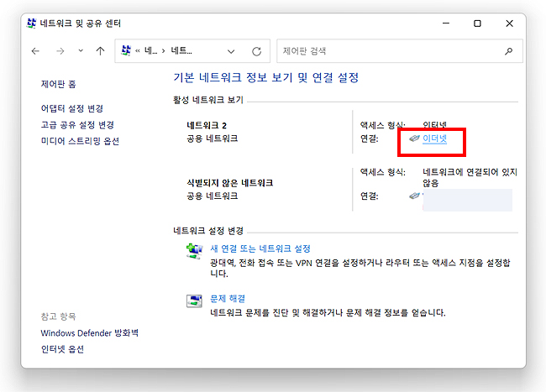
Task: Open 어댑터 설정 변경 link
Action: click(x=72, y=108)
